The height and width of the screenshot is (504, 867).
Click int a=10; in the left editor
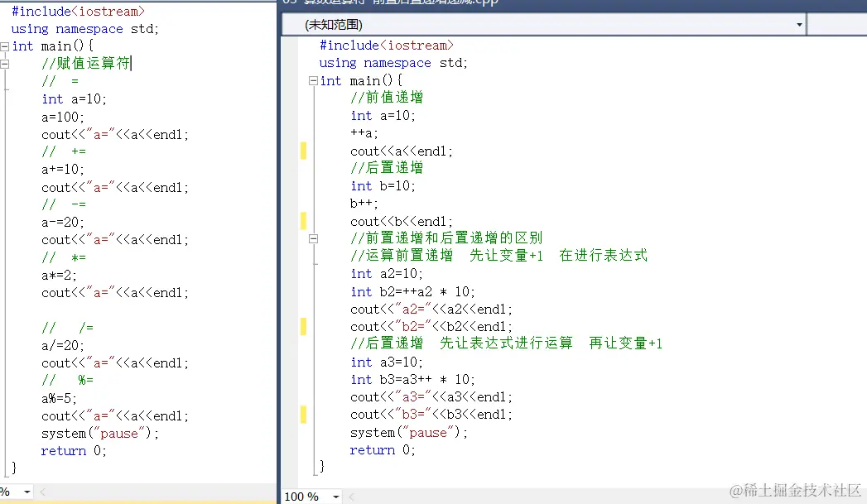74,99
